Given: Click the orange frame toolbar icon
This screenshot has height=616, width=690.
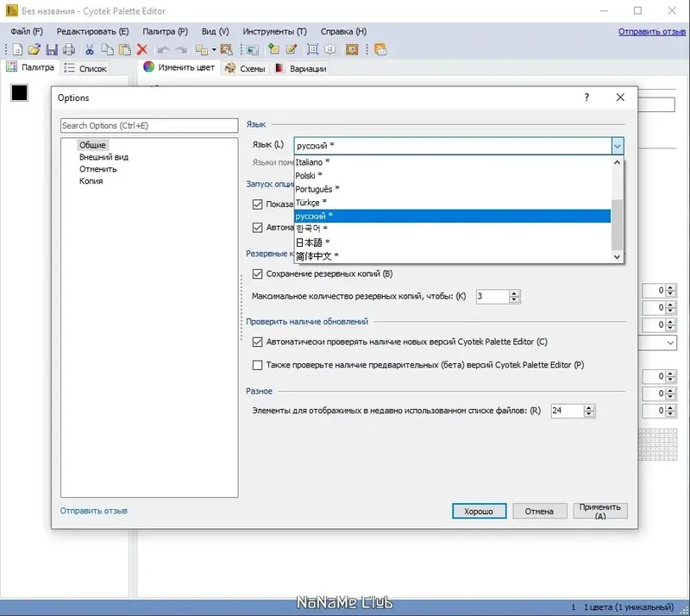Looking at the screenshot, I should pyautogui.click(x=352, y=50).
